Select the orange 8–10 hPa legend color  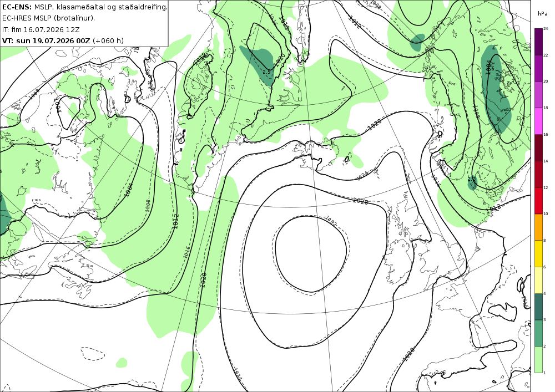pos(538,227)
